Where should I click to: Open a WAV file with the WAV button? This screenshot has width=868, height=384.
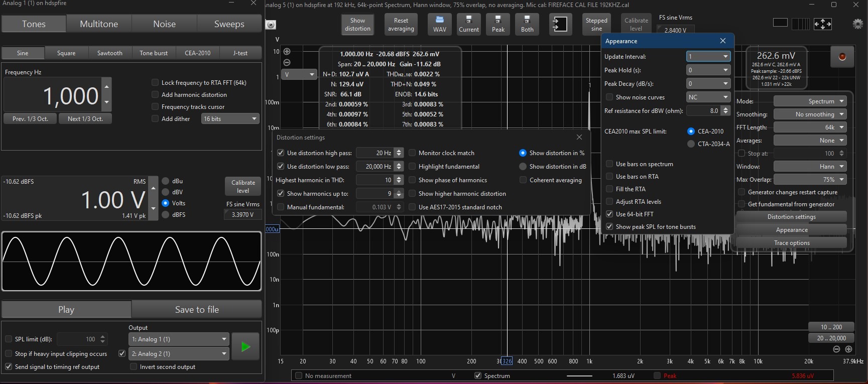pos(440,24)
